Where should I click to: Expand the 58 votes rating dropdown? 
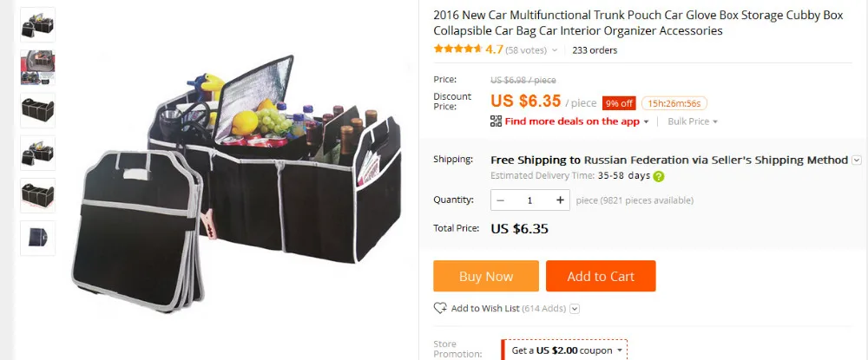click(x=554, y=50)
